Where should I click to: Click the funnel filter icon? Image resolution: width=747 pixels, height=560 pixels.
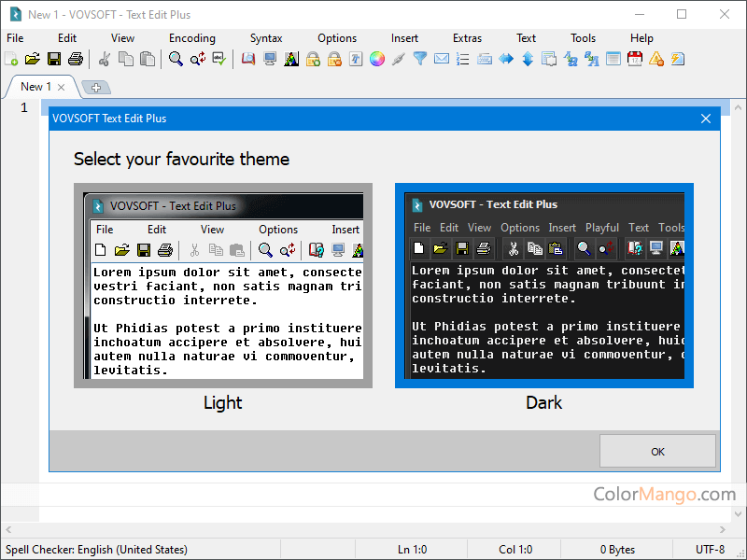(x=420, y=59)
